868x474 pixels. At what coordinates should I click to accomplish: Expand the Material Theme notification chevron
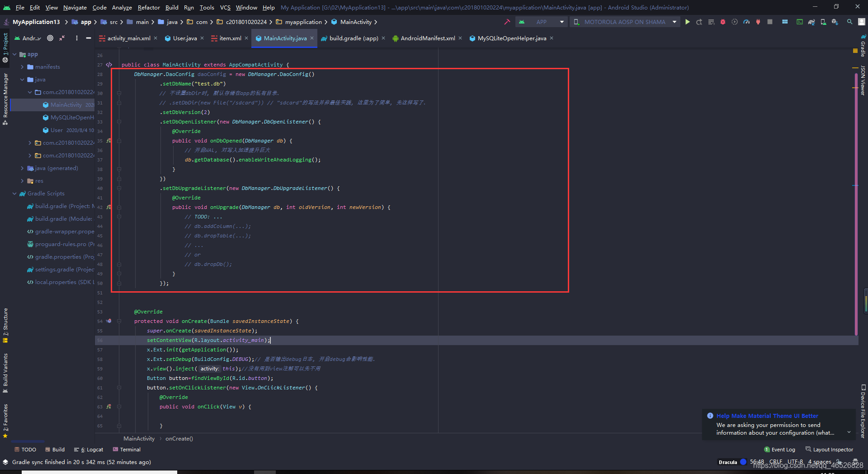(x=849, y=432)
